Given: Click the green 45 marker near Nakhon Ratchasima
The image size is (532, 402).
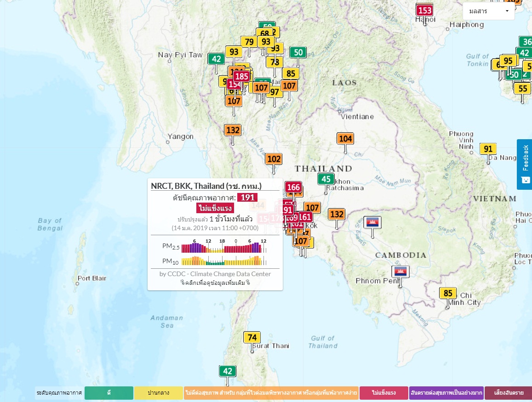Looking at the screenshot, I should (326, 179).
